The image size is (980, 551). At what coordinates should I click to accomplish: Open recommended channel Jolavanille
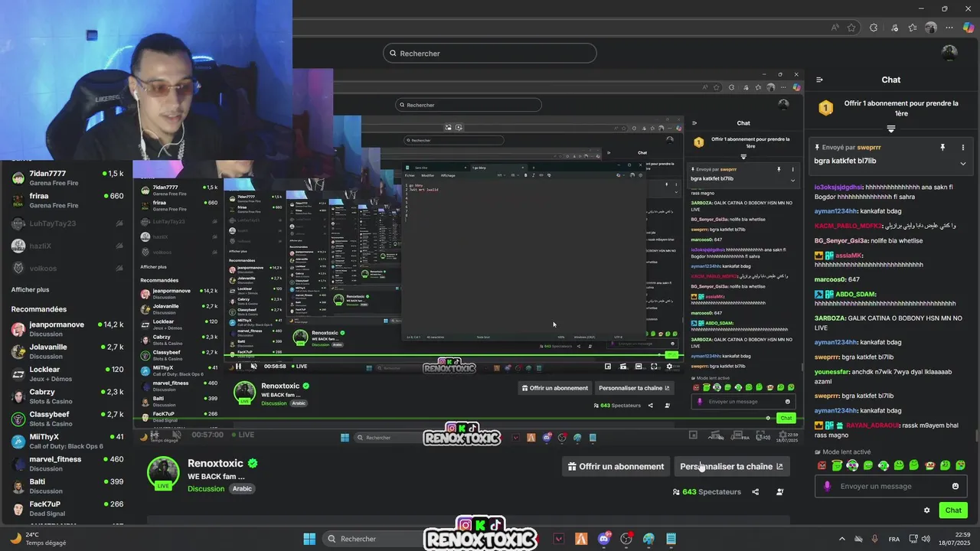(x=67, y=351)
